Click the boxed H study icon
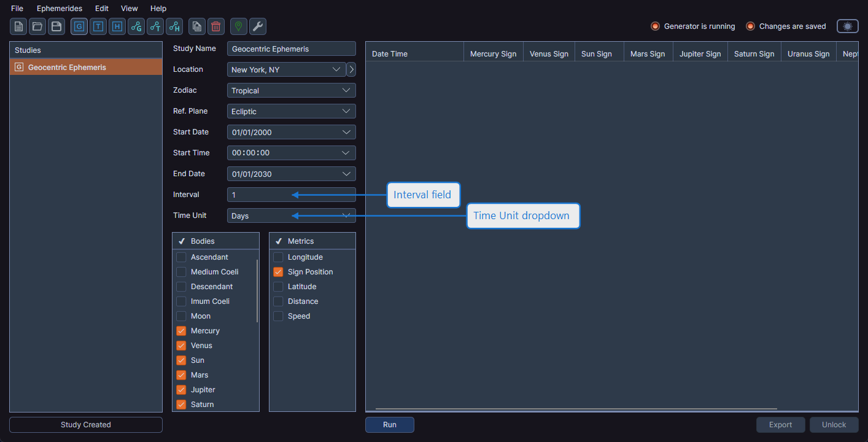Screen dimensions: 868x442 pos(117,26)
